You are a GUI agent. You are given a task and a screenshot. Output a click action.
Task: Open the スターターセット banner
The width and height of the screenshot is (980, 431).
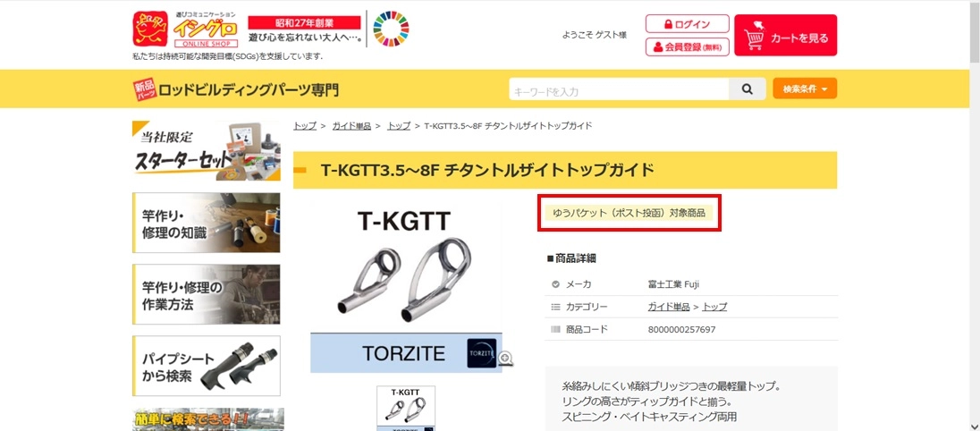tap(207, 150)
